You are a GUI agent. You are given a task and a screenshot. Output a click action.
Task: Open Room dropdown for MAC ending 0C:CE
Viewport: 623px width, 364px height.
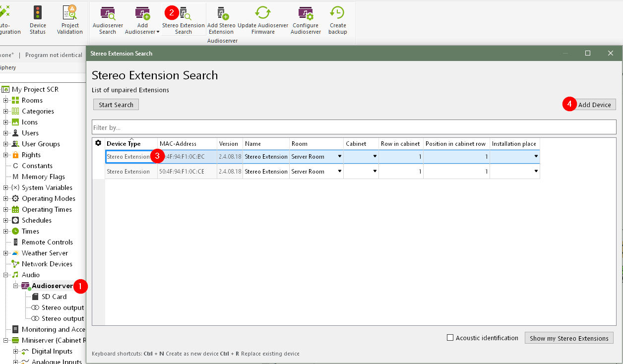(340, 171)
